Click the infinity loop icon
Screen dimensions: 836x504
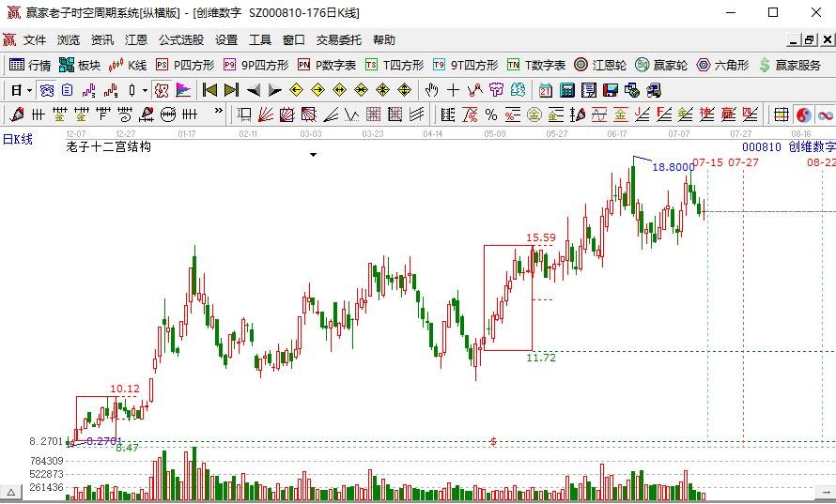click(x=826, y=114)
